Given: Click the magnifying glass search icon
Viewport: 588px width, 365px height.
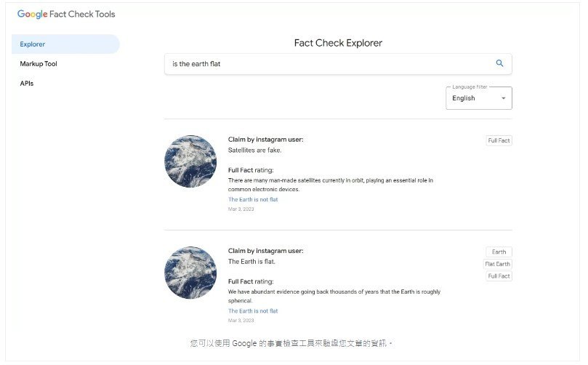Looking at the screenshot, I should pos(499,63).
